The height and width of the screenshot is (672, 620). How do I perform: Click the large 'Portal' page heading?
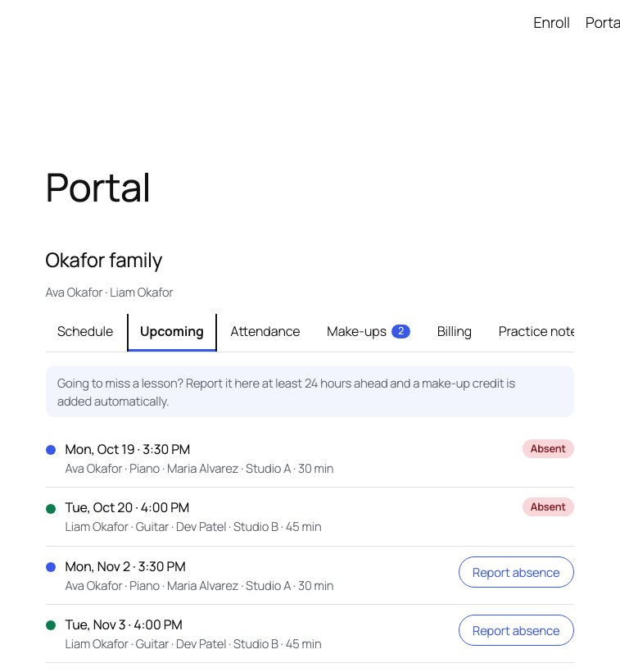click(98, 188)
